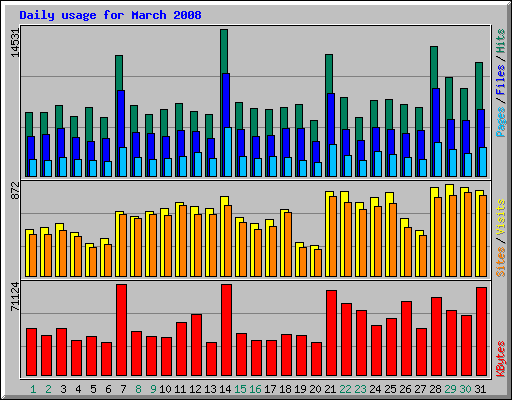Click day label 26
Screen dimensions: 512x400
point(405,389)
